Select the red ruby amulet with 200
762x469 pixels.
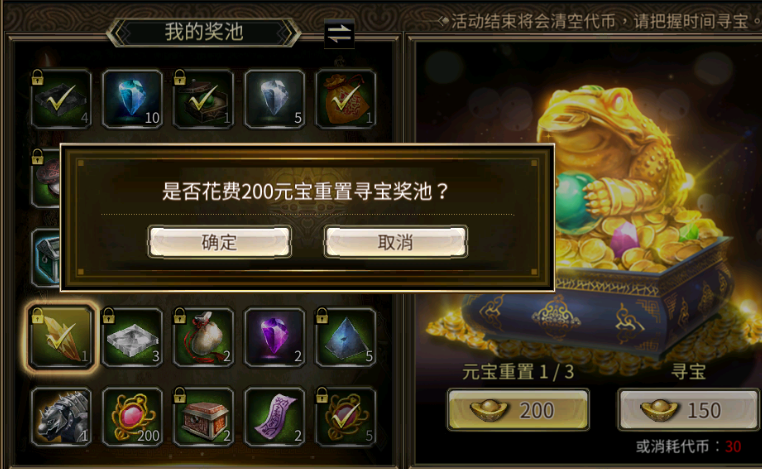[132, 417]
